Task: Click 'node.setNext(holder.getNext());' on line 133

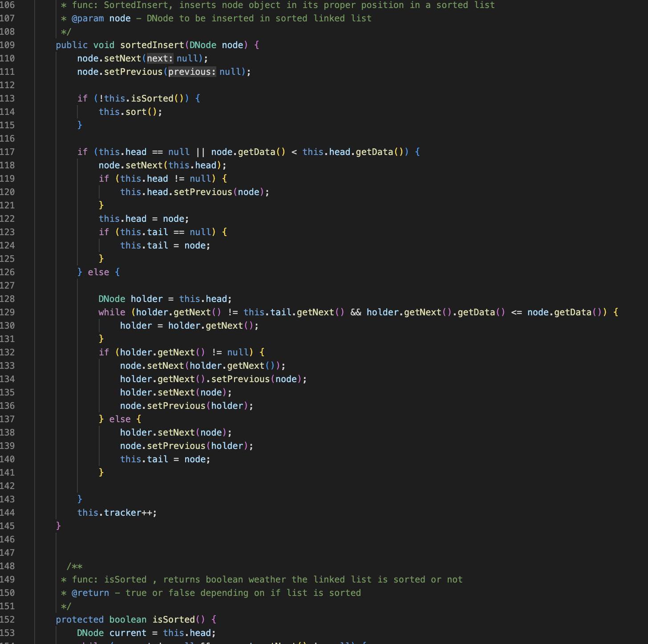Action: tap(203, 366)
